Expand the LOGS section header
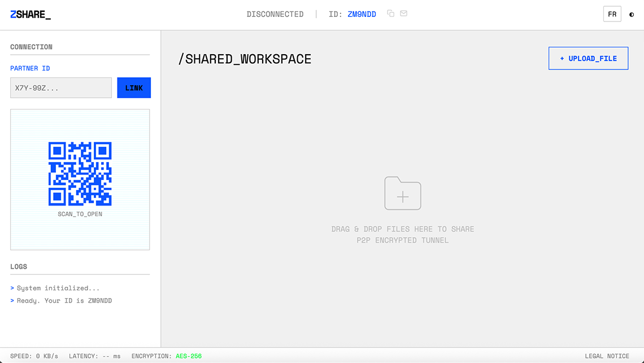The image size is (644, 363). click(19, 266)
